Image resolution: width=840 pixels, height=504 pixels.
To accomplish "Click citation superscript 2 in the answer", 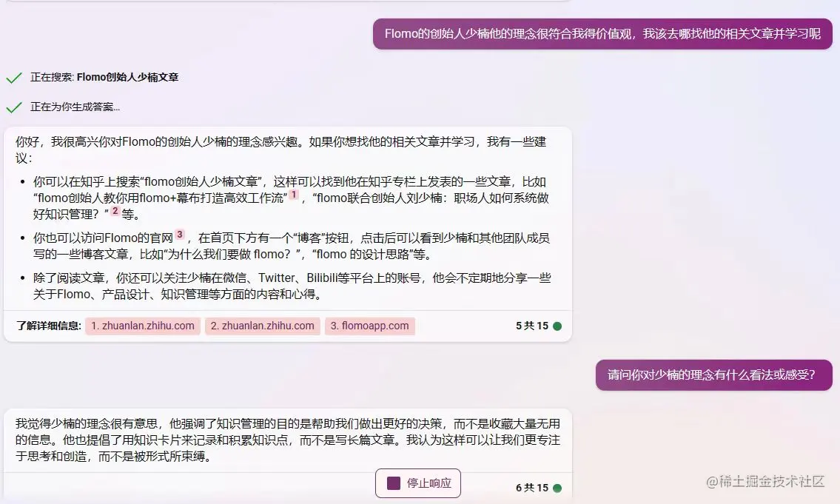I will pos(115,211).
